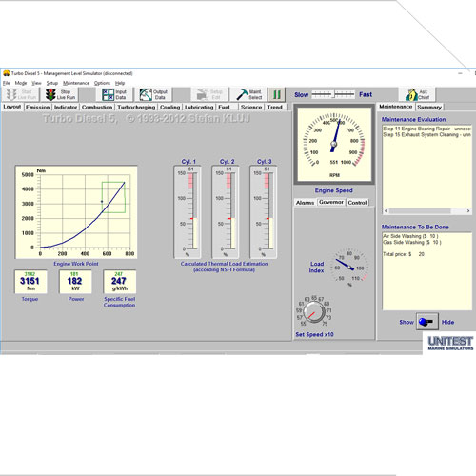Click the Setup Edit toolbar button
Screen dimensions: 476x476
209,94
